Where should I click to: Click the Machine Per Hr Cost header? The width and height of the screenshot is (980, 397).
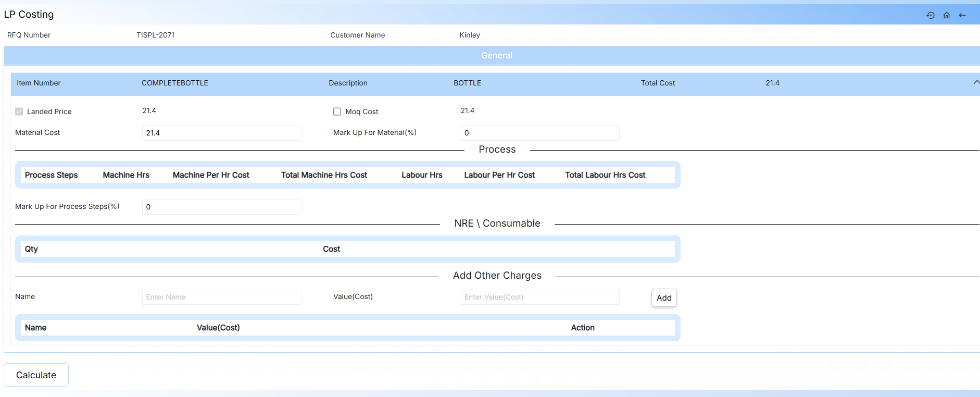point(211,175)
